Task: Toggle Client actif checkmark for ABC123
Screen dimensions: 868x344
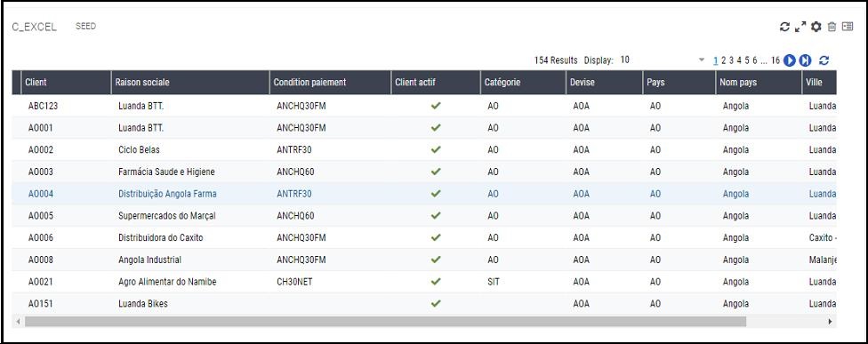Action: [x=436, y=106]
